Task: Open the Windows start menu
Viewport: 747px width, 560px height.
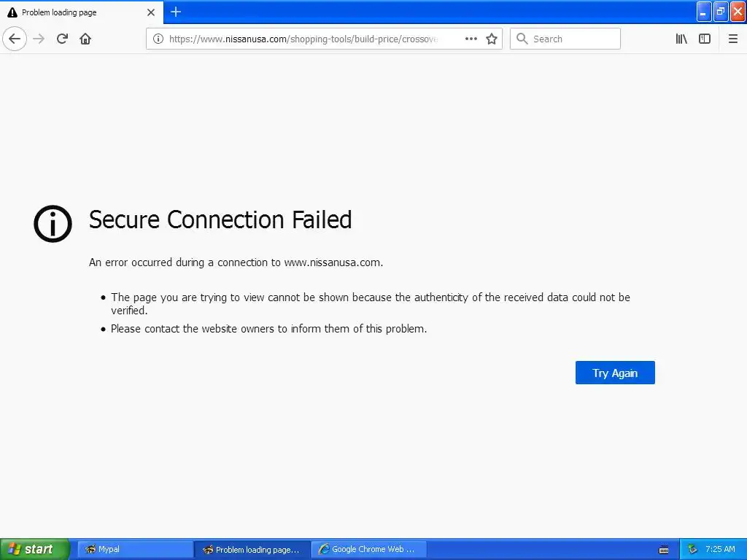Action: click(34, 549)
